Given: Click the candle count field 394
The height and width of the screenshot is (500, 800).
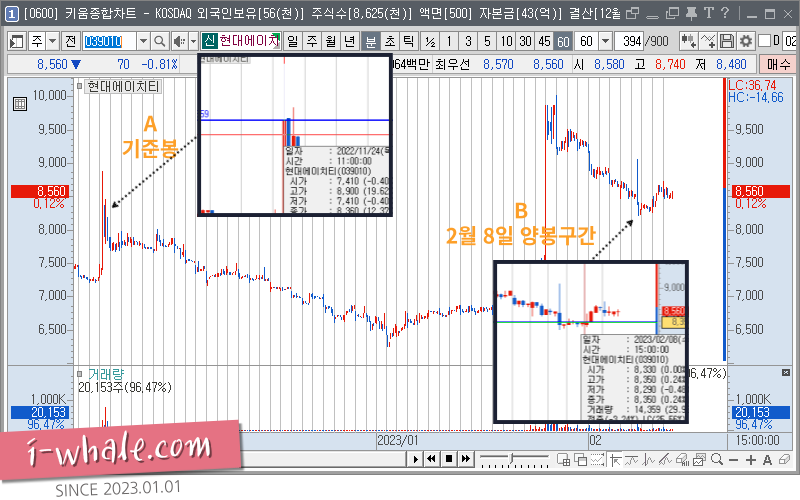Looking at the screenshot, I should click(x=630, y=41).
